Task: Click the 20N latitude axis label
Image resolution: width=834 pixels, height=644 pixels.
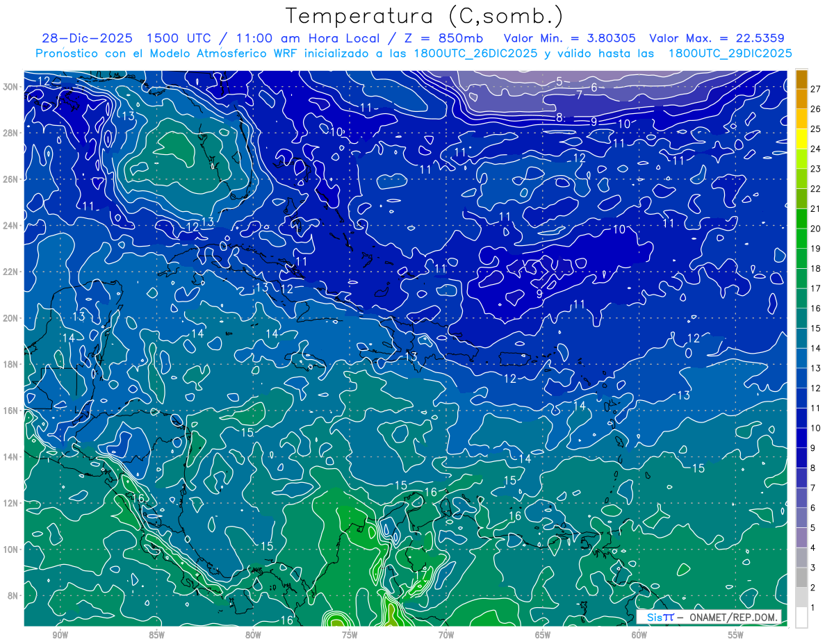Action: [x=10, y=318]
